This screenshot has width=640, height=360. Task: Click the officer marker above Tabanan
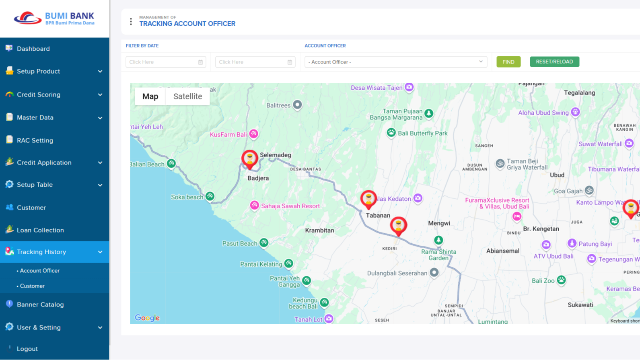369,200
